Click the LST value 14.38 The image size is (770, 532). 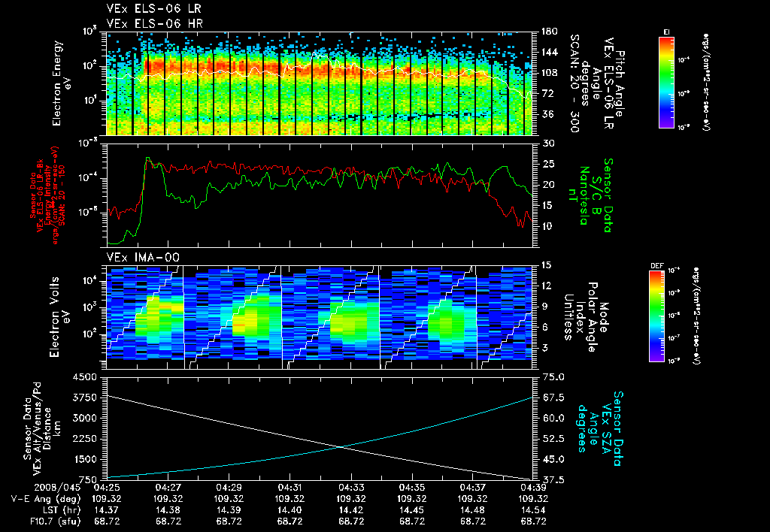[168, 510]
